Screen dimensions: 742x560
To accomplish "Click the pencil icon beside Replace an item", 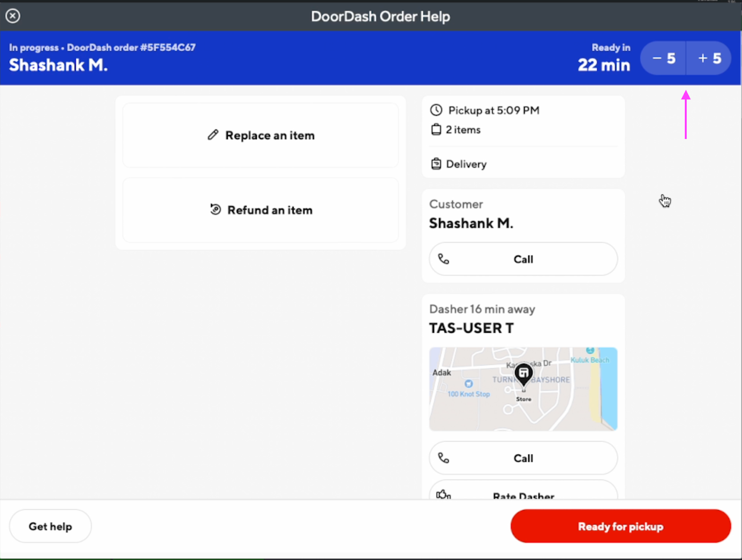I will (x=213, y=135).
